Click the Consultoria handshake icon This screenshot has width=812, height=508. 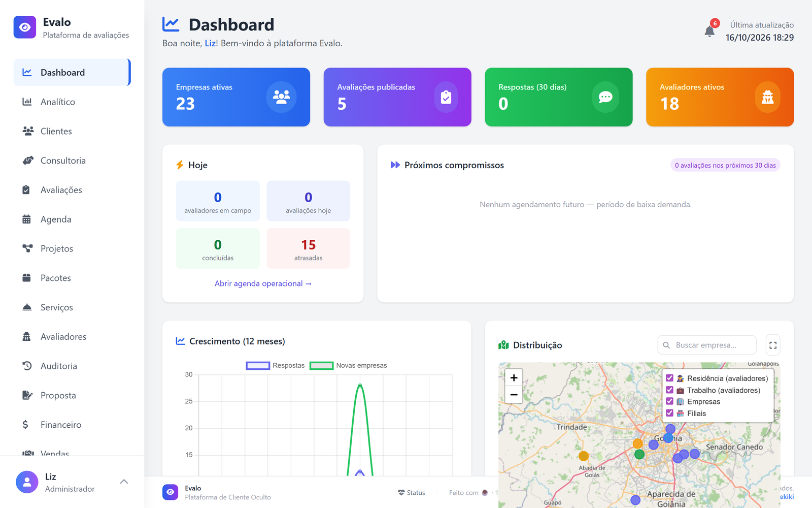point(28,161)
